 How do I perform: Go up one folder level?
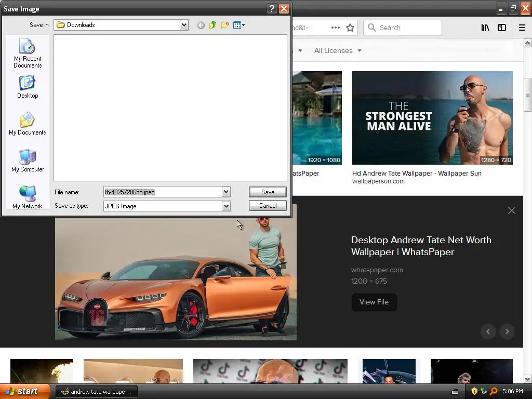click(x=212, y=25)
